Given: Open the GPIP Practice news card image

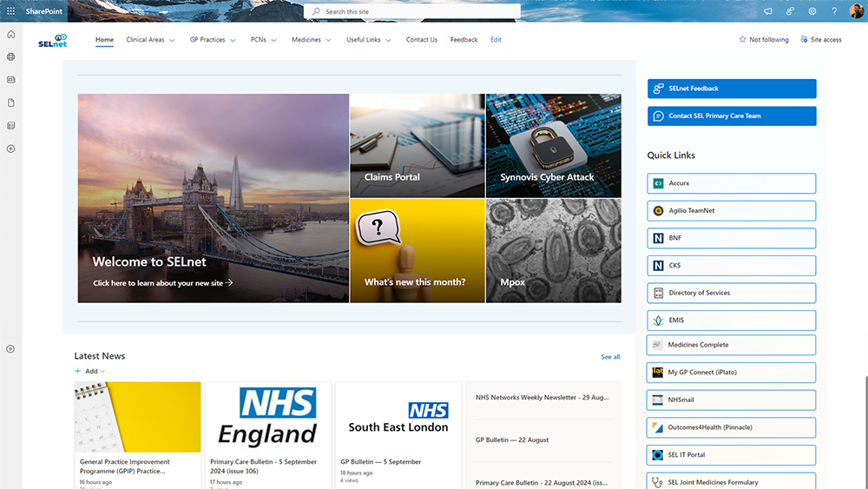Looking at the screenshot, I should 137,417.
